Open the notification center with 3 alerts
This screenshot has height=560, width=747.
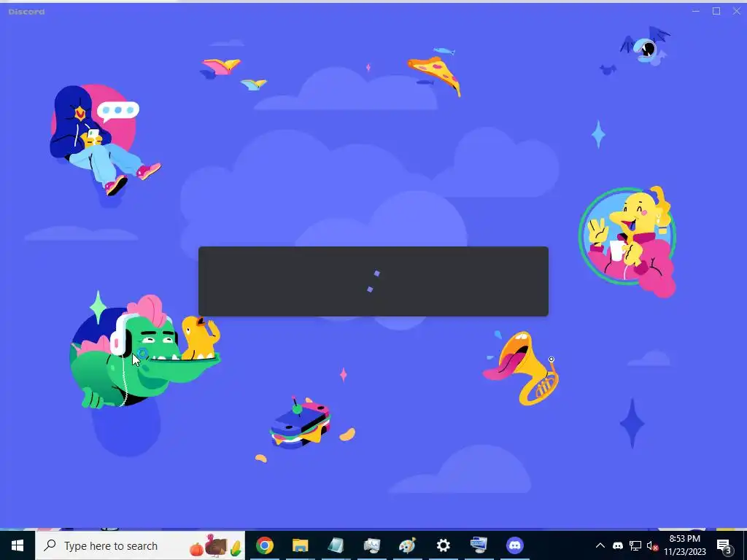[x=724, y=545]
